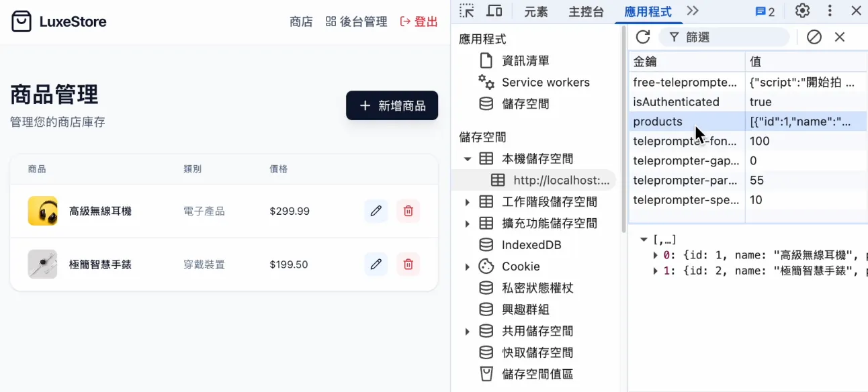Select the teleprompter-spe... key row
This screenshot has height=392, width=868.
point(748,199)
